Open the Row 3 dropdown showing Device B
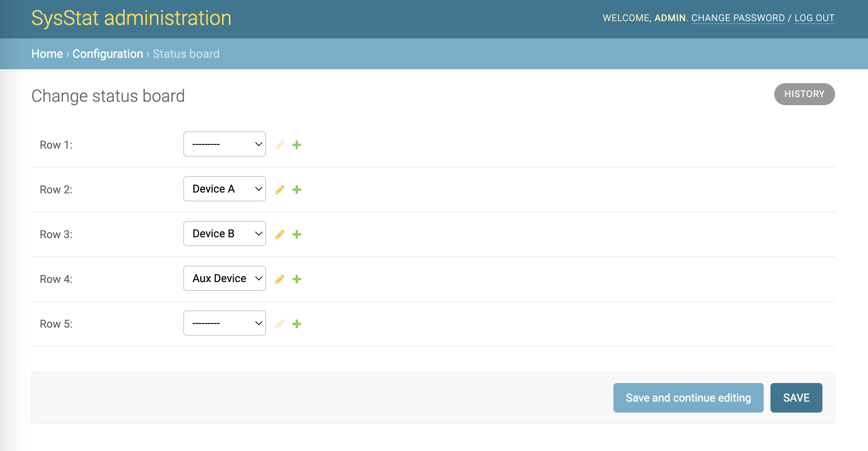Viewport: 868px width, 451px height. (224, 234)
